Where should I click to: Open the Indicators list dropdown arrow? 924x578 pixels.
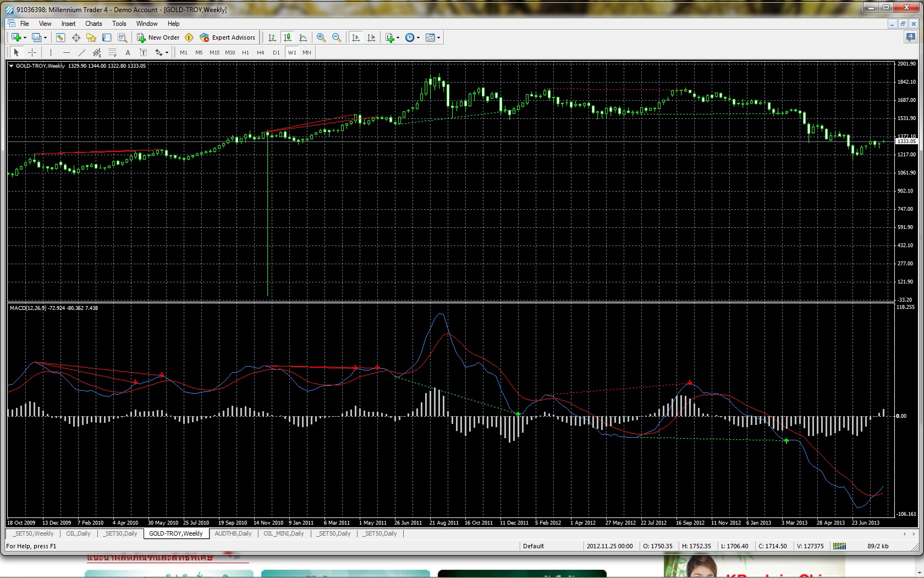(398, 37)
